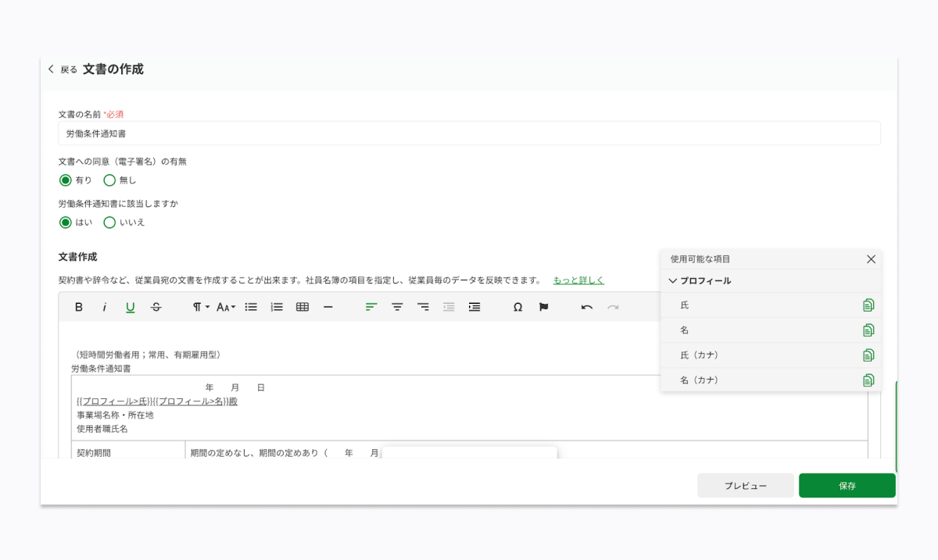Click inside the 文書の名前 input field
Screen dimensions: 938x560
(313, 133)
